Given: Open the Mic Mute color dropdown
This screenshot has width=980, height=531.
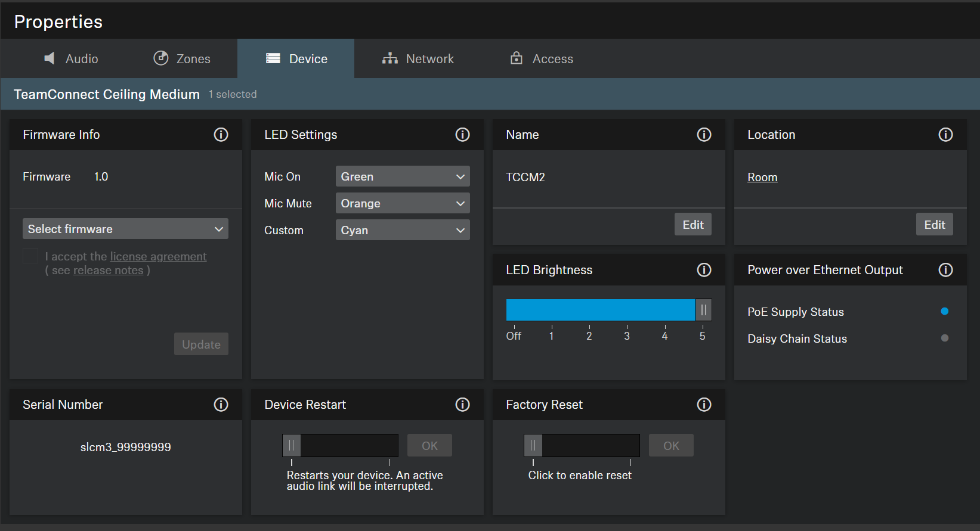Looking at the screenshot, I should (403, 203).
